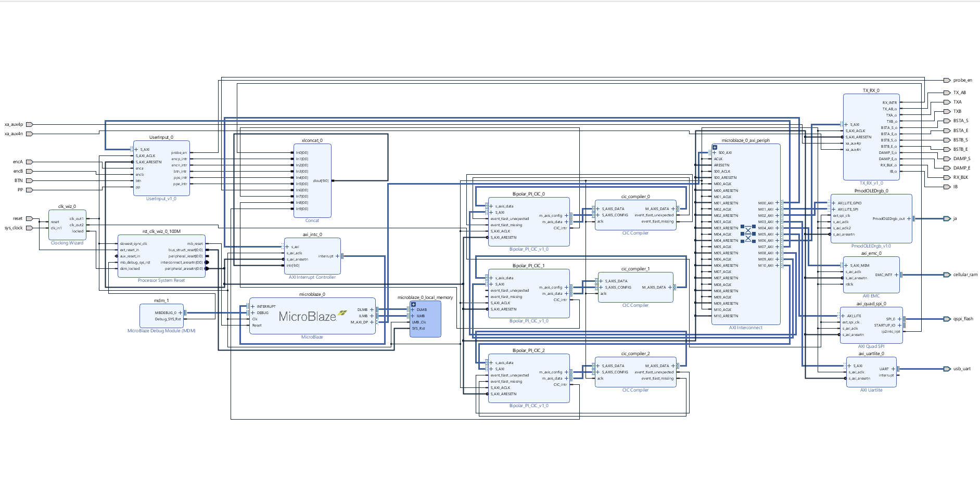
Task: Expand the EMC_INTF pin on axi_emc_0
Action: (896, 275)
